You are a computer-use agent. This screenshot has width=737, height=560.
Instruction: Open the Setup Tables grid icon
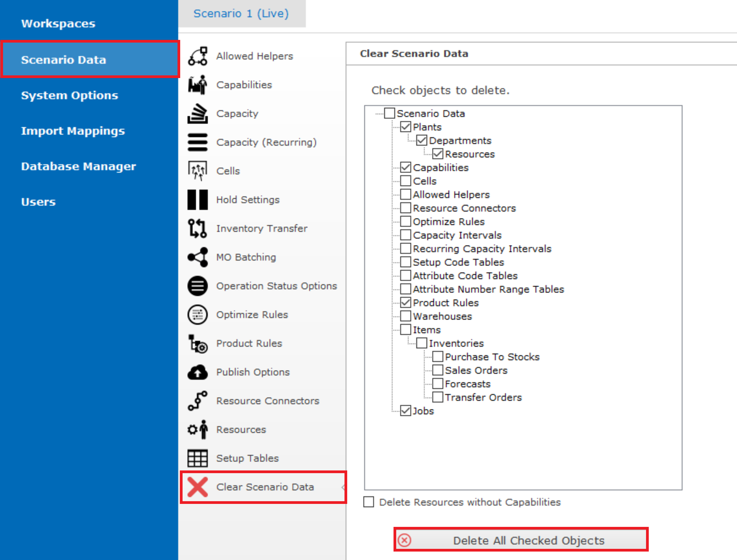click(x=198, y=458)
